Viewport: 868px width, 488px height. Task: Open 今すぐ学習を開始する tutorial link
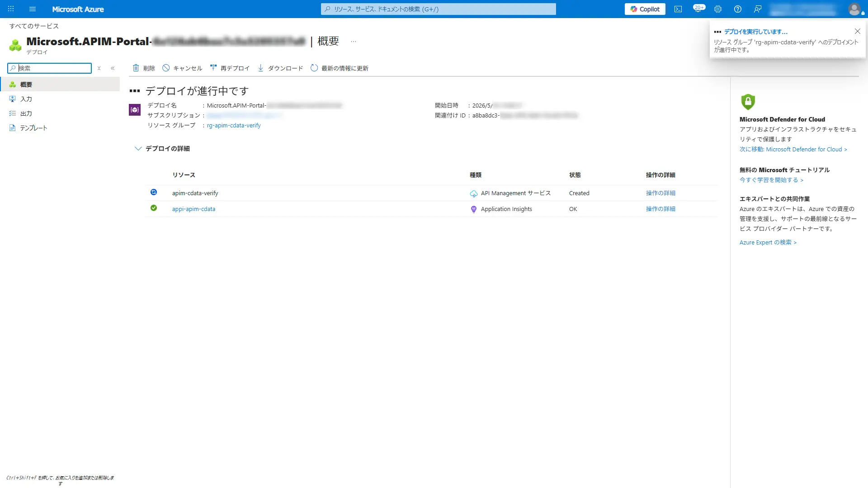point(771,180)
